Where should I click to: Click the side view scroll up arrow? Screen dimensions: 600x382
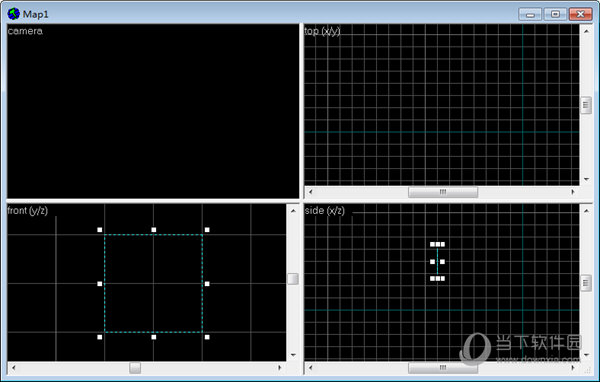click(x=586, y=211)
